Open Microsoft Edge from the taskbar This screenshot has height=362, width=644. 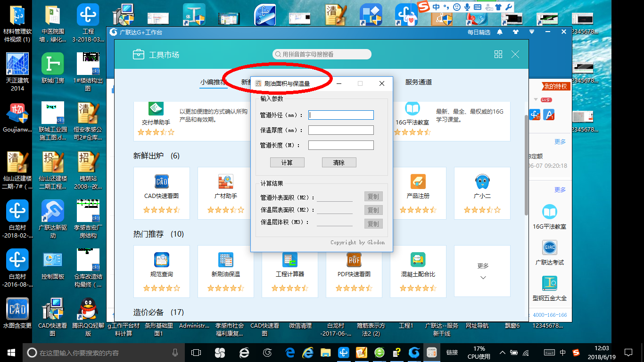289,353
